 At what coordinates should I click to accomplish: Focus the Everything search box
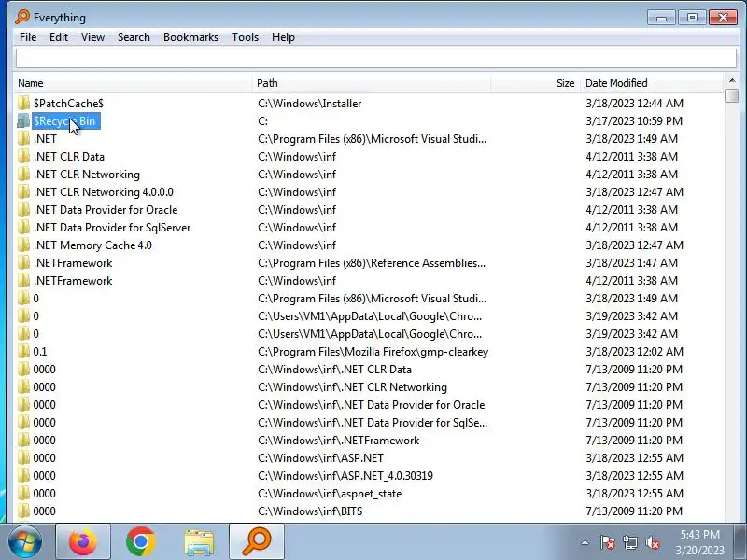pos(376,59)
